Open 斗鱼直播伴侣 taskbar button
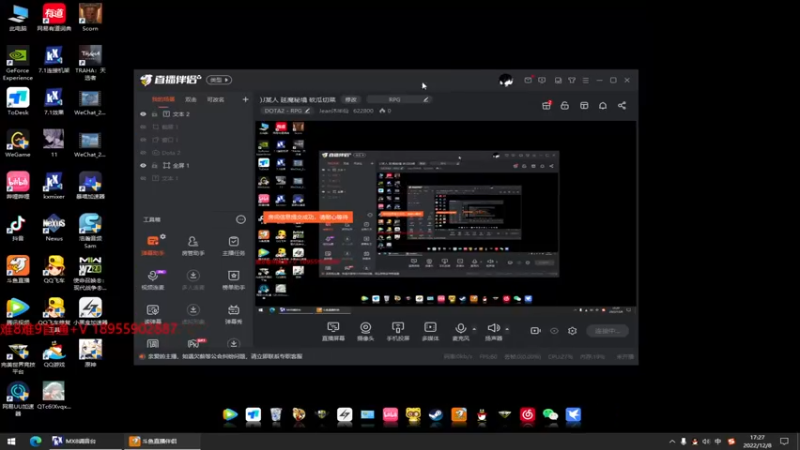The width and height of the screenshot is (800, 450). coord(162,441)
